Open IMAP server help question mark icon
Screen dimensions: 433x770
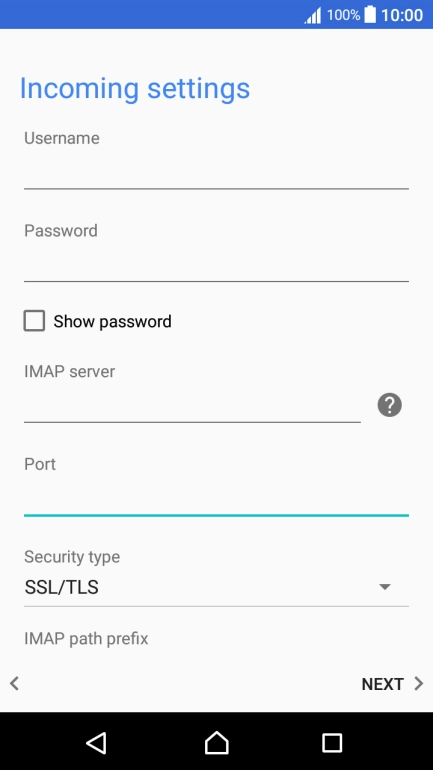389,405
